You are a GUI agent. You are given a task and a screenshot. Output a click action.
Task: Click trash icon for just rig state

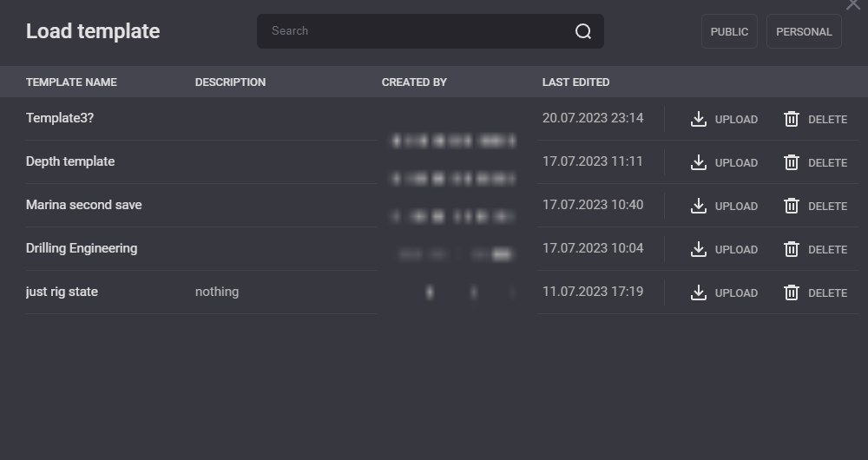(x=792, y=292)
